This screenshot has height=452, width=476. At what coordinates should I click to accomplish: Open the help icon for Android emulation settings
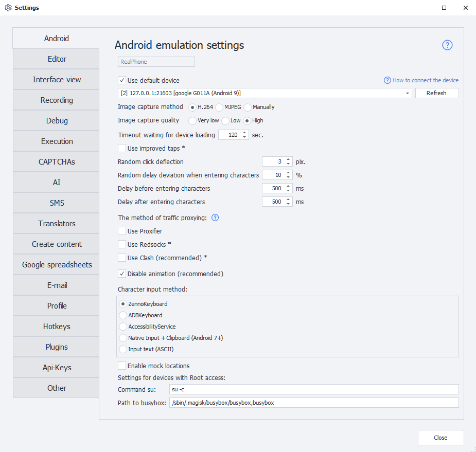coord(447,45)
